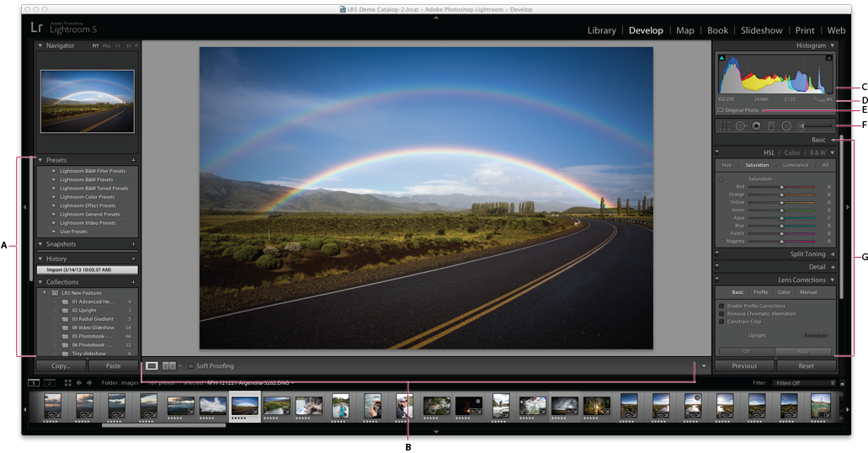The image size is (868, 453).
Task: Tick the Original Photo checkbox
Action: (x=721, y=110)
